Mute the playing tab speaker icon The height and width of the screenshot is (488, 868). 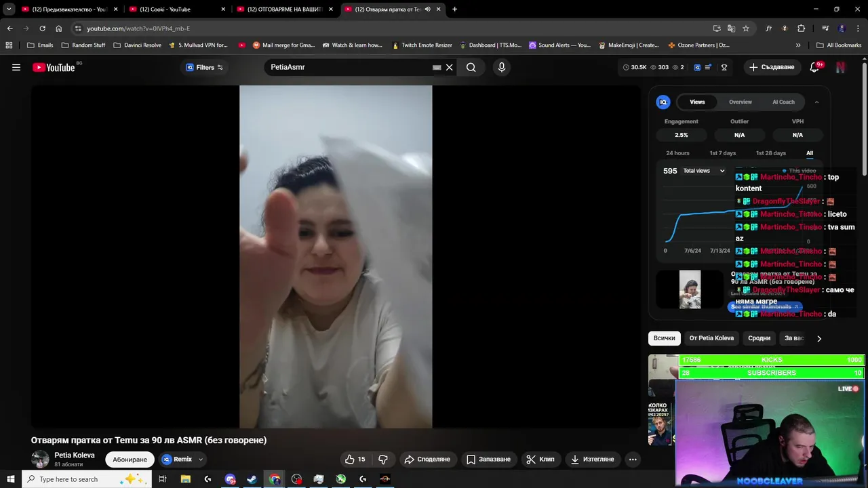click(427, 9)
